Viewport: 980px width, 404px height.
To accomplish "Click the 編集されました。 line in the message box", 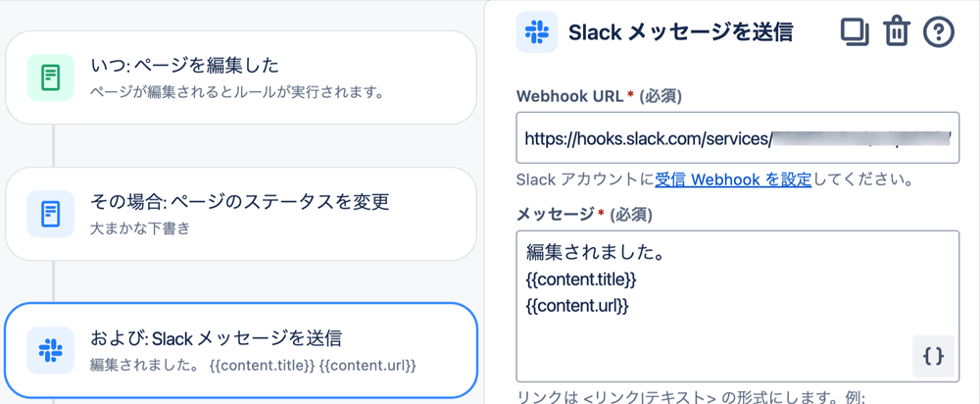I will pyautogui.click(x=595, y=253).
